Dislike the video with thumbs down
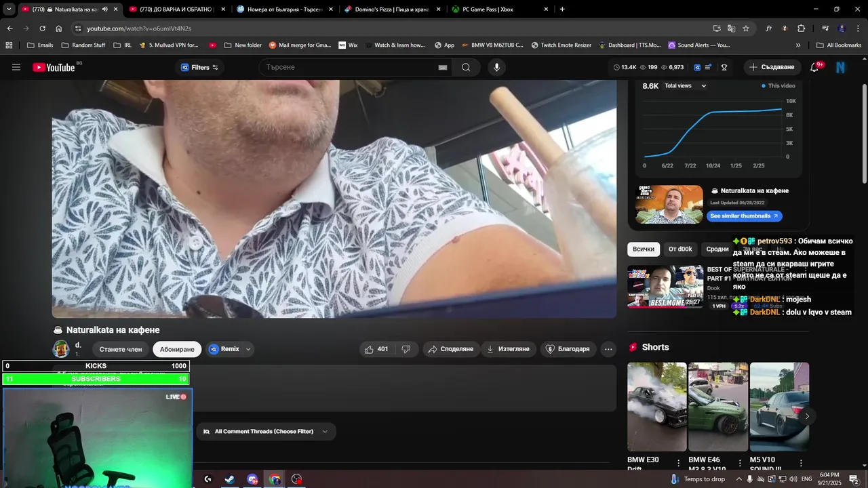 pos(406,349)
